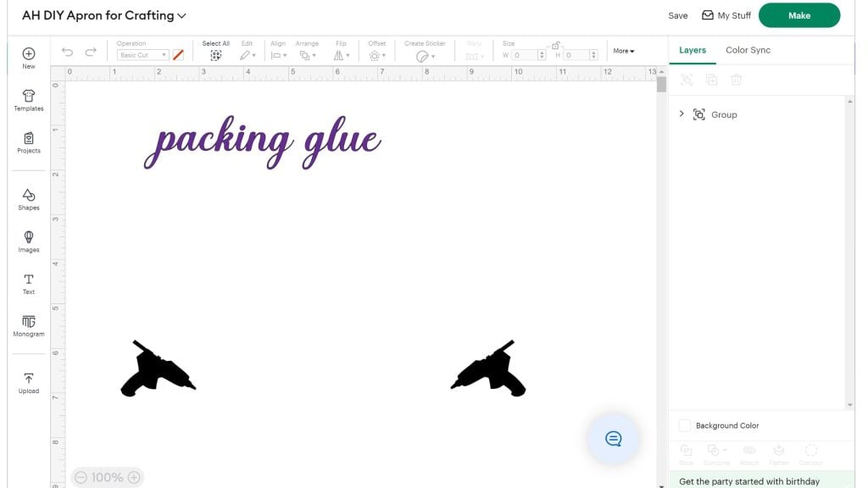Click the 100% zoom level
Viewport: 868px width, 488px height.
pos(107,477)
